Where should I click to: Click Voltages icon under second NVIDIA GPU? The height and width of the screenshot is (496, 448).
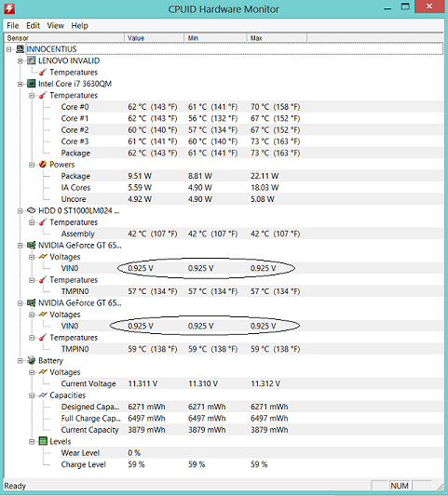click(43, 315)
